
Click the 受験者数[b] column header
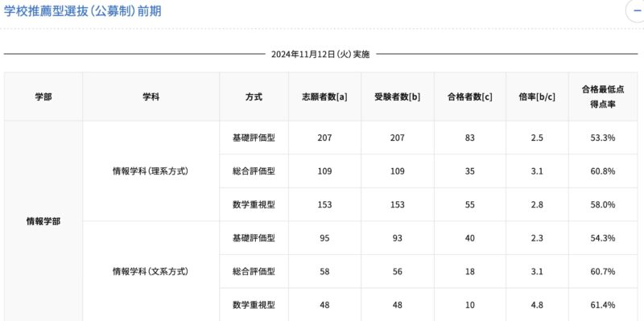397,97
